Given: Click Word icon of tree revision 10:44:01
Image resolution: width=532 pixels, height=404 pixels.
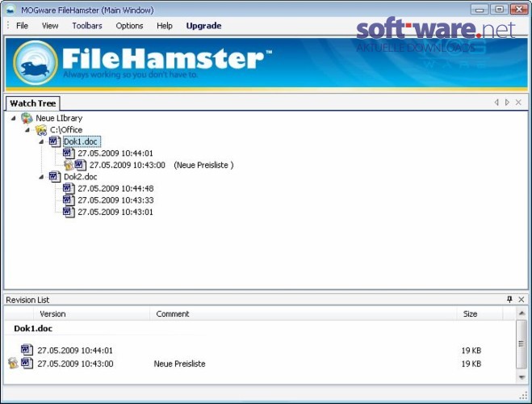Looking at the screenshot, I should pos(69,153).
